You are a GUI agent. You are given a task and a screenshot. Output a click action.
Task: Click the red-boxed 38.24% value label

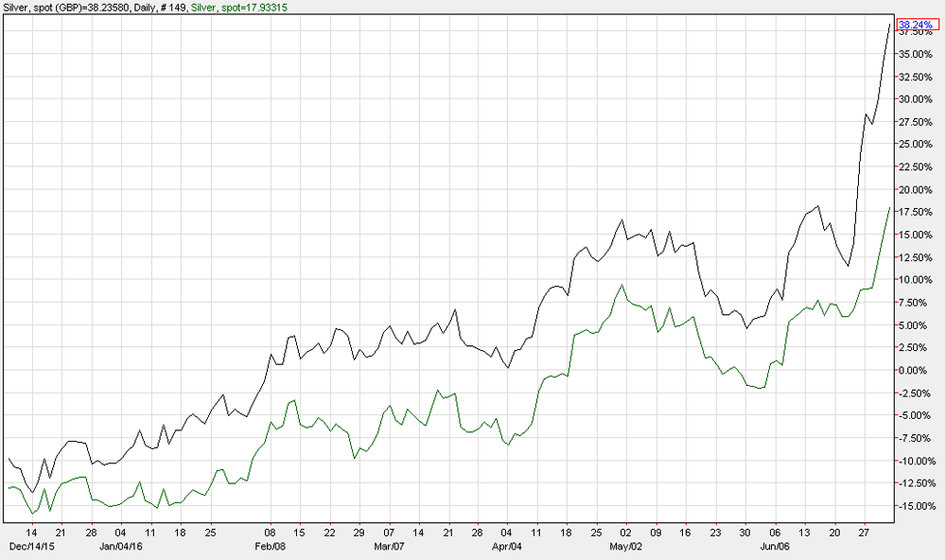click(919, 25)
